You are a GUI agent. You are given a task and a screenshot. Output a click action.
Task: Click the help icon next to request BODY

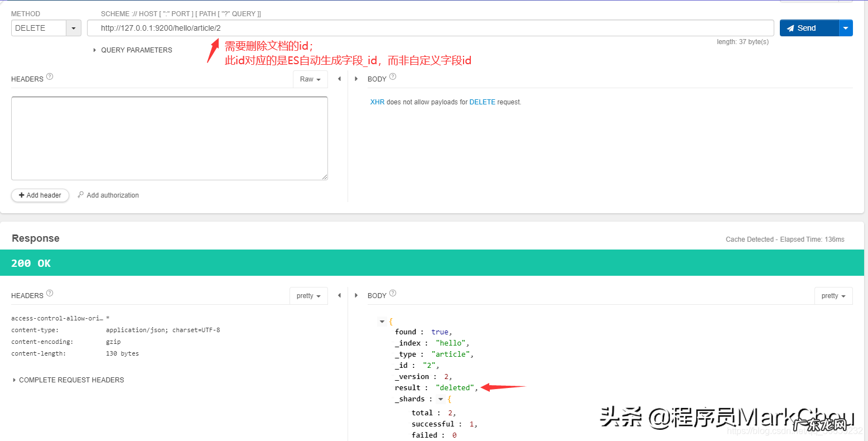393,76
